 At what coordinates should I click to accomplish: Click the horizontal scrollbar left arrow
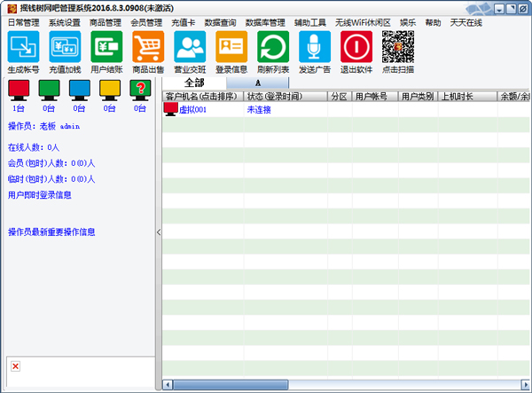(168, 384)
